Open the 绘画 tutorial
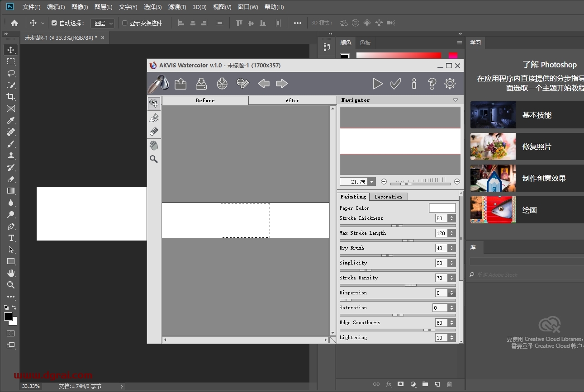 527,210
